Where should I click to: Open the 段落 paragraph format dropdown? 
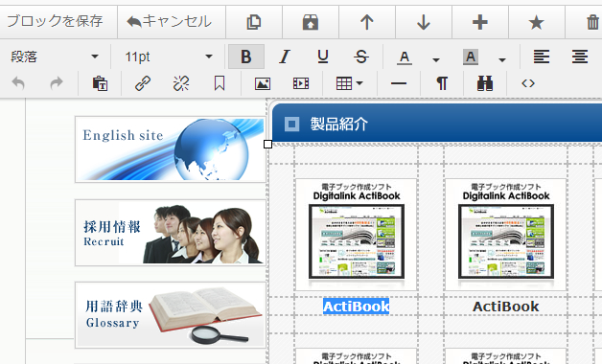[x=55, y=57]
